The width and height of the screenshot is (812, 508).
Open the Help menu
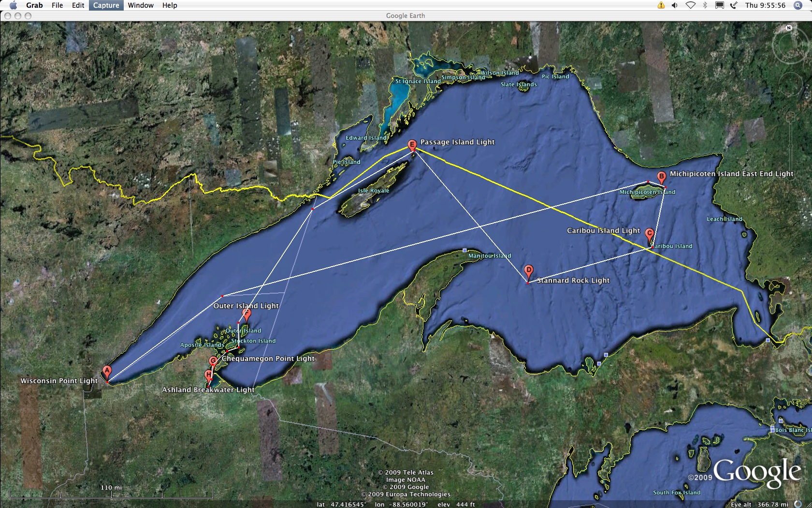(170, 5)
